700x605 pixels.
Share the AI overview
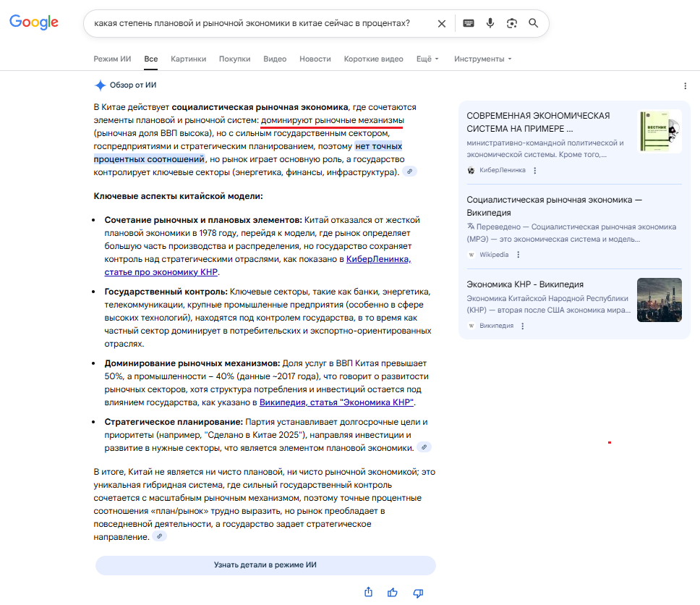click(368, 592)
